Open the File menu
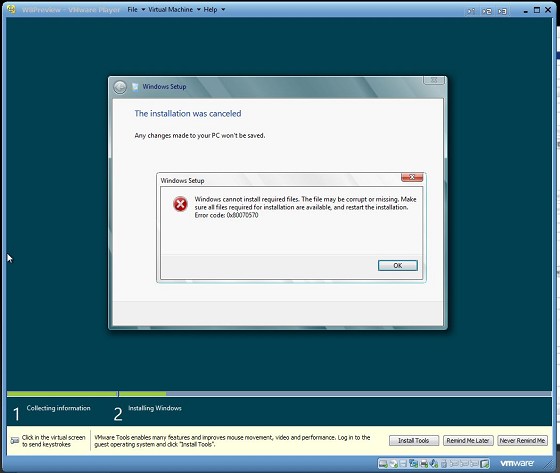560x473 pixels. [x=132, y=10]
